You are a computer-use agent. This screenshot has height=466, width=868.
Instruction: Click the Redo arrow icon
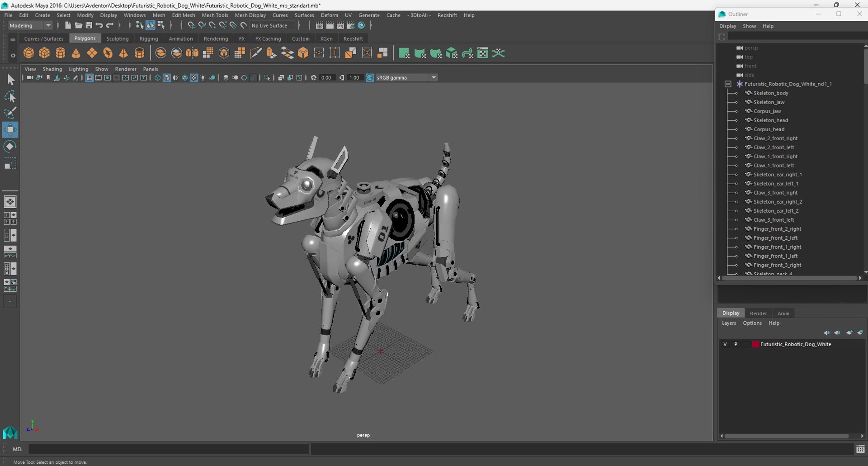point(109,25)
